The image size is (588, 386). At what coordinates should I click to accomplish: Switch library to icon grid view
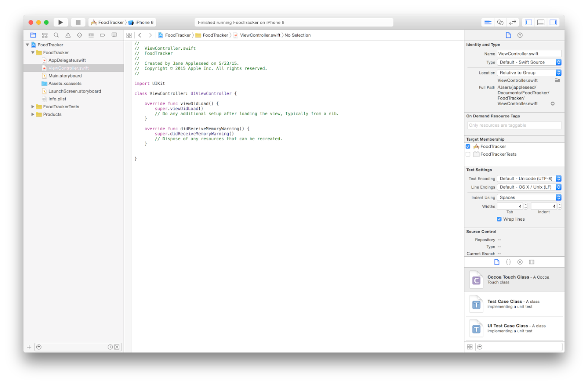pyautogui.click(x=470, y=347)
